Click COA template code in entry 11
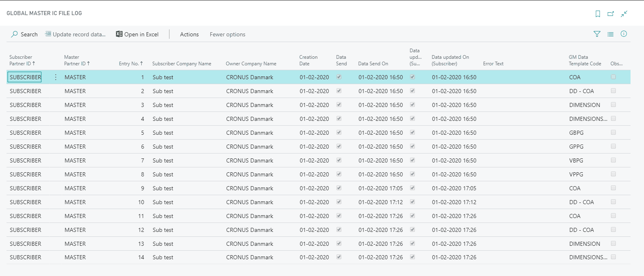The image size is (644, 276). 575,216
